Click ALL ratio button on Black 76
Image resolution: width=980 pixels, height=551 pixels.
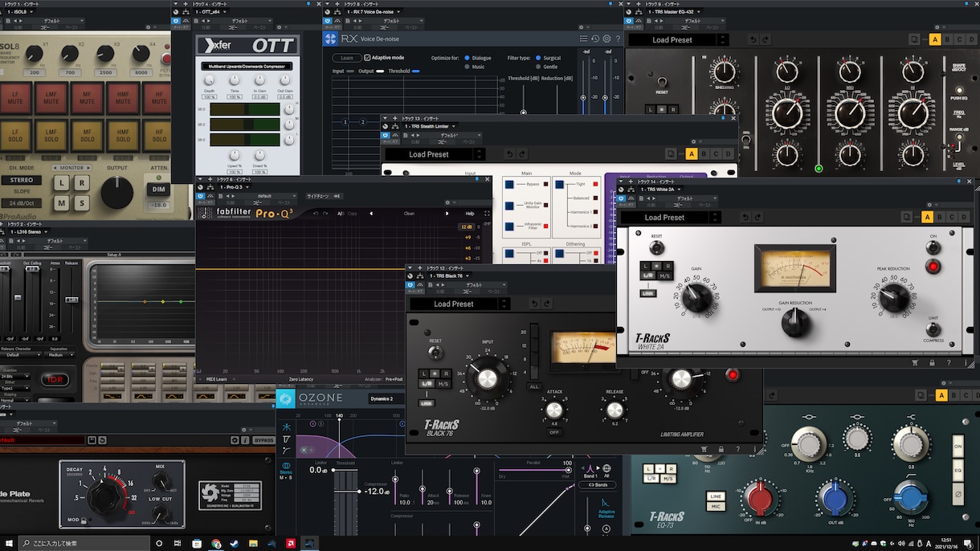534,386
